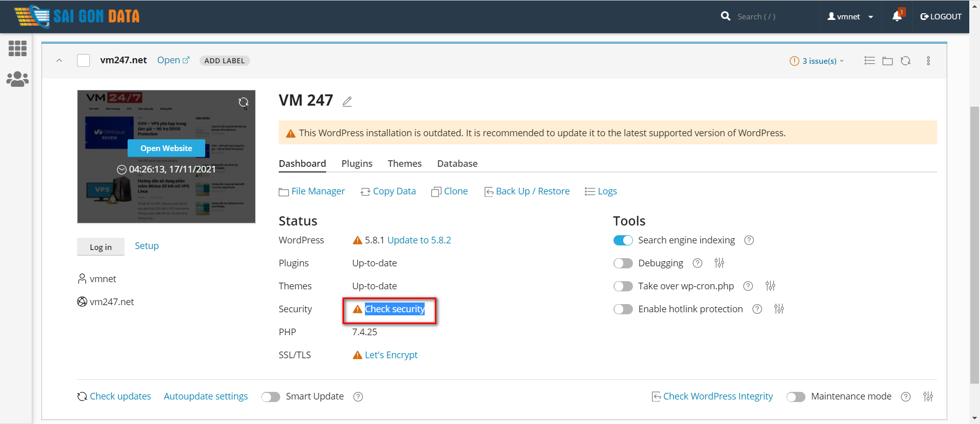Click the outdated notice warning icon
Image resolution: width=980 pixels, height=424 pixels.
point(290,134)
